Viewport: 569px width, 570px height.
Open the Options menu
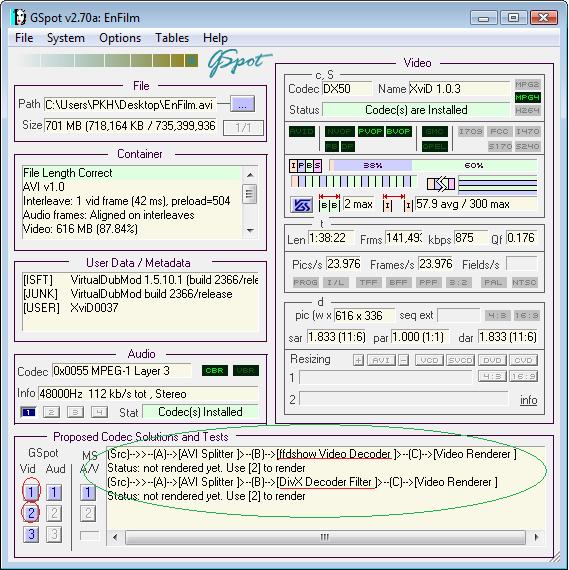120,38
